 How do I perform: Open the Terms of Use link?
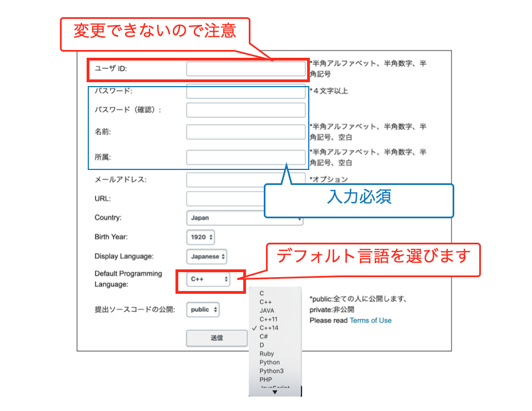tap(371, 320)
